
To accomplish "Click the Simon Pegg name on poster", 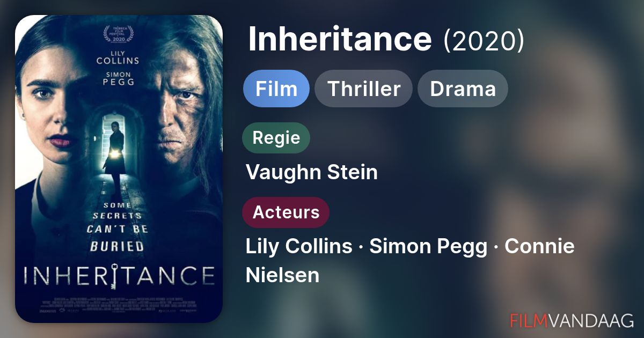I will [x=119, y=77].
